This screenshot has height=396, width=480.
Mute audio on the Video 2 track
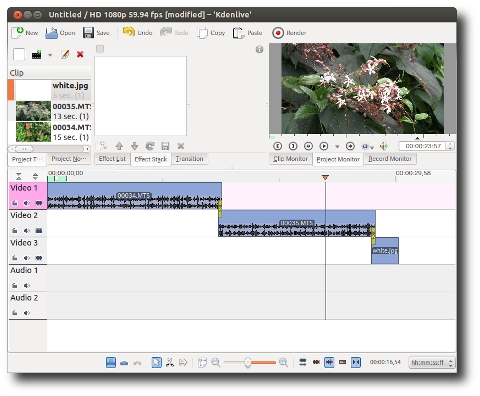27,230
